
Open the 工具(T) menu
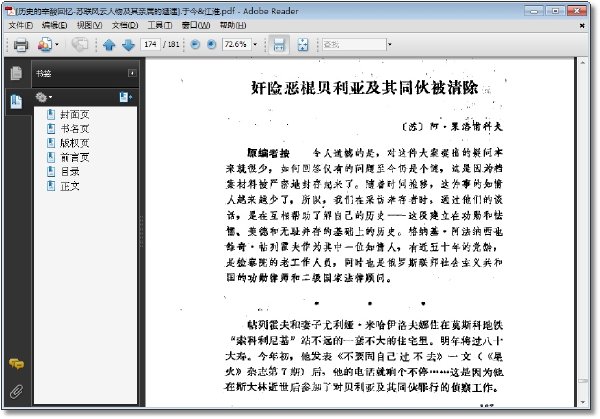(x=160, y=25)
